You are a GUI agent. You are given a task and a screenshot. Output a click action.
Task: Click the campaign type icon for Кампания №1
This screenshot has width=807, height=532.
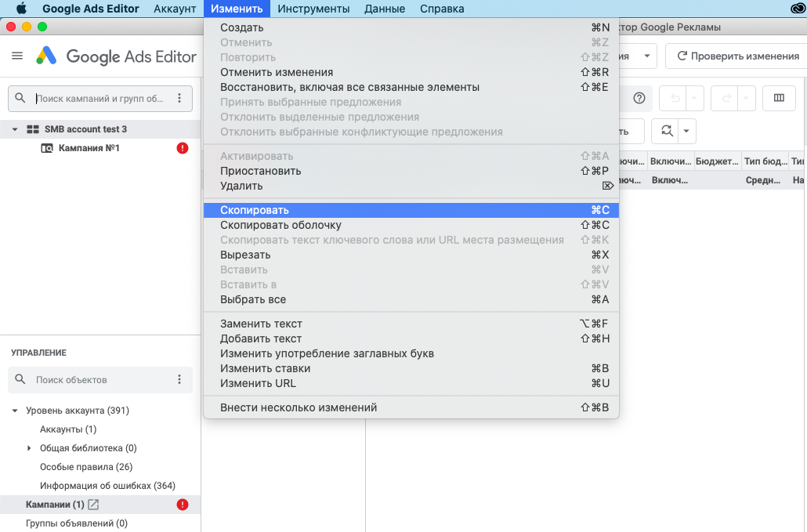[47, 148]
